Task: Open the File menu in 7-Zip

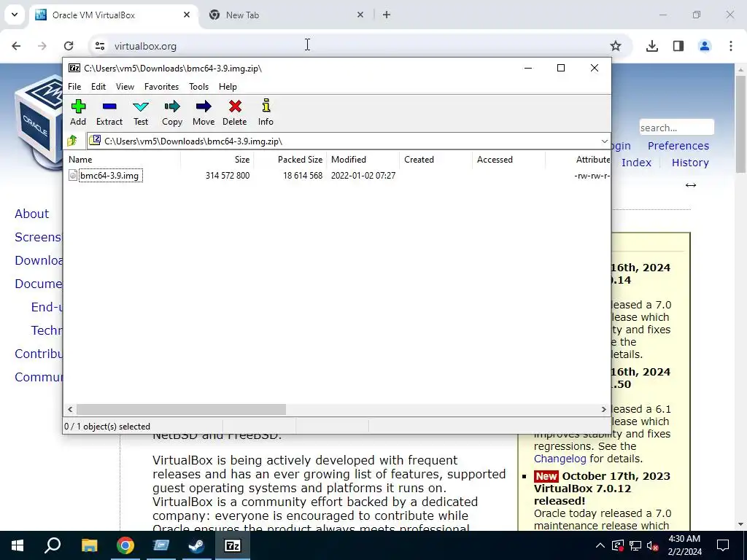Action: [74, 87]
